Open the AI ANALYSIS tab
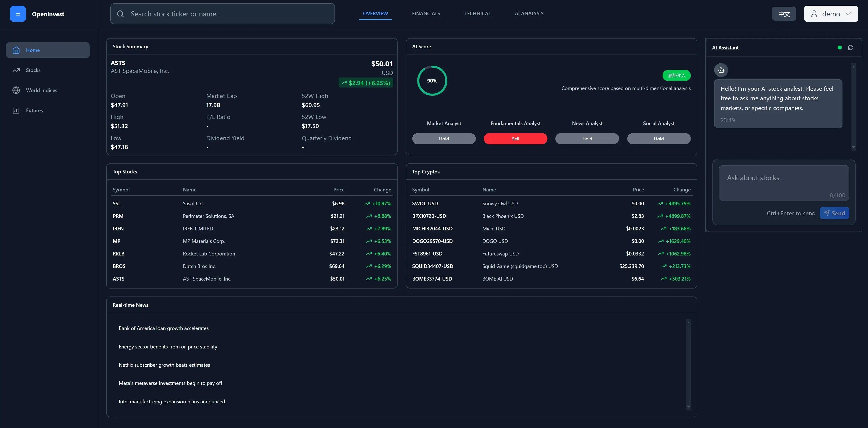868x428 pixels. 529,13
